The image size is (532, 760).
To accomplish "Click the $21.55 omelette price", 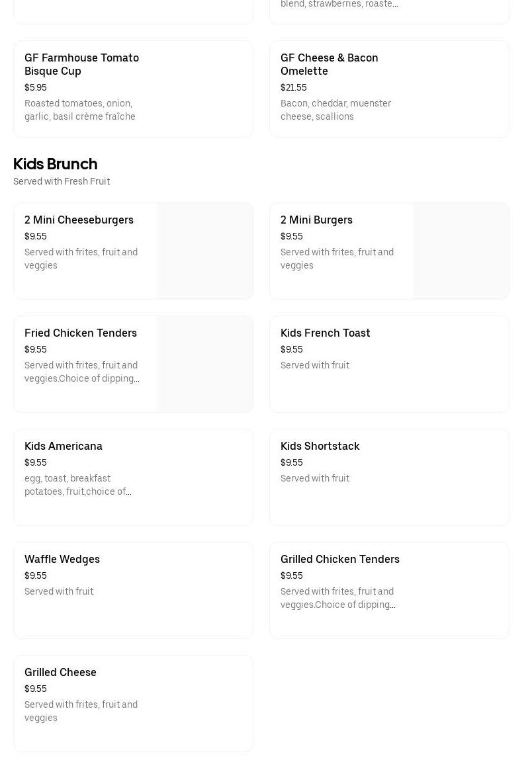I will point(294,87).
